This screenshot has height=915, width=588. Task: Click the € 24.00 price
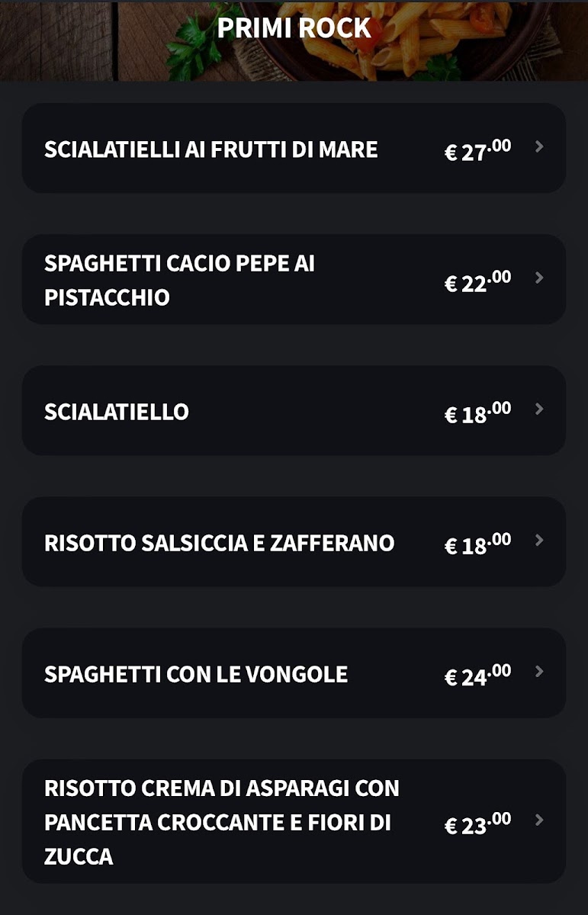(477, 674)
